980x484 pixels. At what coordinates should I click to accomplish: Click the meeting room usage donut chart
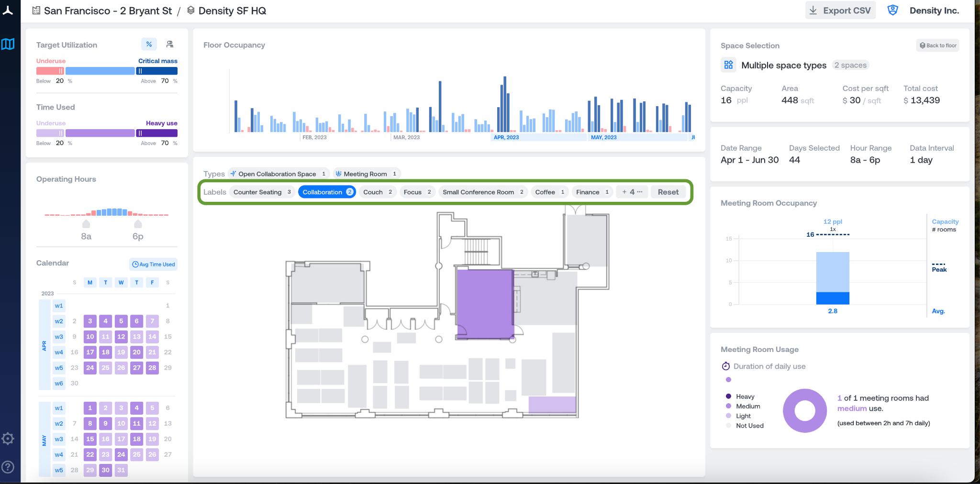point(805,411)
